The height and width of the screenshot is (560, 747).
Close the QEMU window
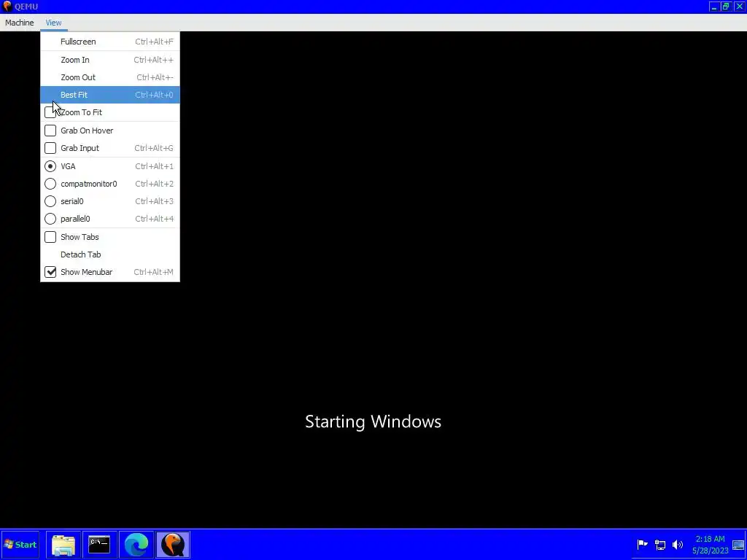click(739, 6)
